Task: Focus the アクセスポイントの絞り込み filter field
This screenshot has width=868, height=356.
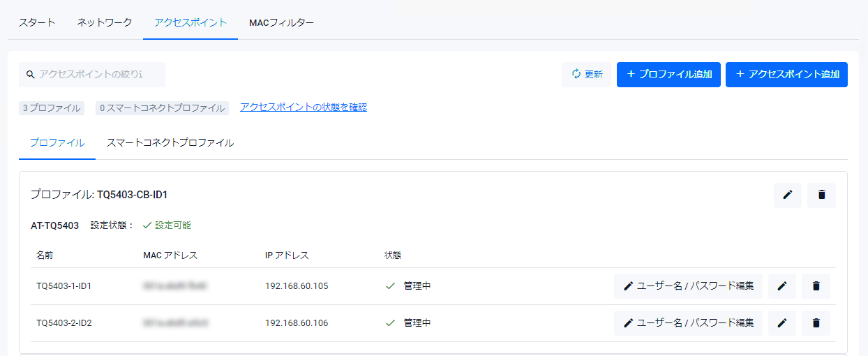Action: click(x=98, y=75)
